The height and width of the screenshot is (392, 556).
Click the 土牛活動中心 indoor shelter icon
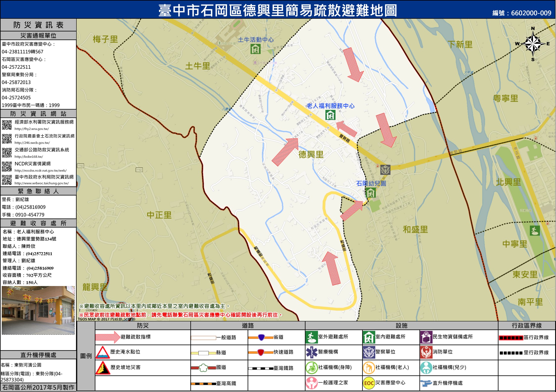tap(255, 49)
